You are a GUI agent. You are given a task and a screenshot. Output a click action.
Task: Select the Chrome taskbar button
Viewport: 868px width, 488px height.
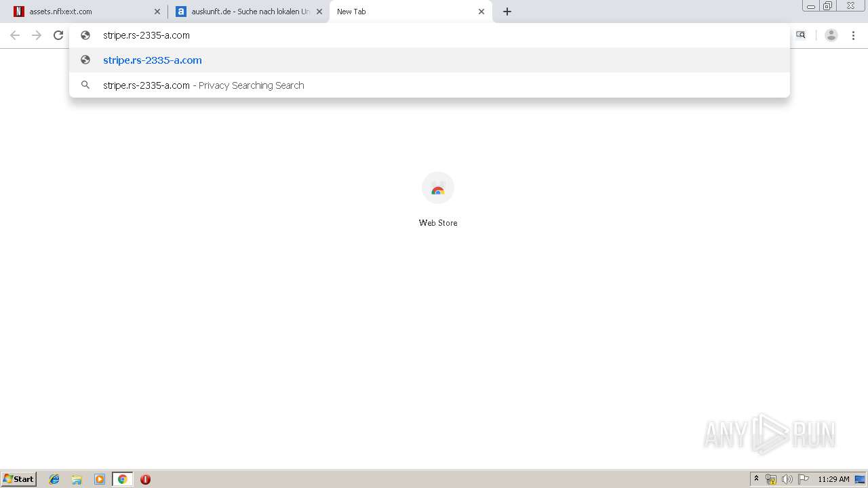(122, 479)
